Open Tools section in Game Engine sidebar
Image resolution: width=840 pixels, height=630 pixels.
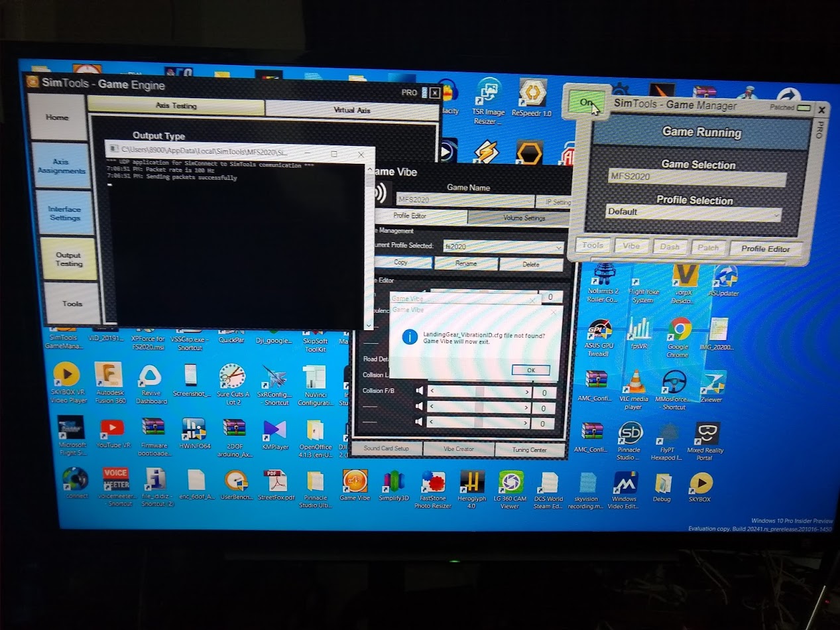[72, 303]
